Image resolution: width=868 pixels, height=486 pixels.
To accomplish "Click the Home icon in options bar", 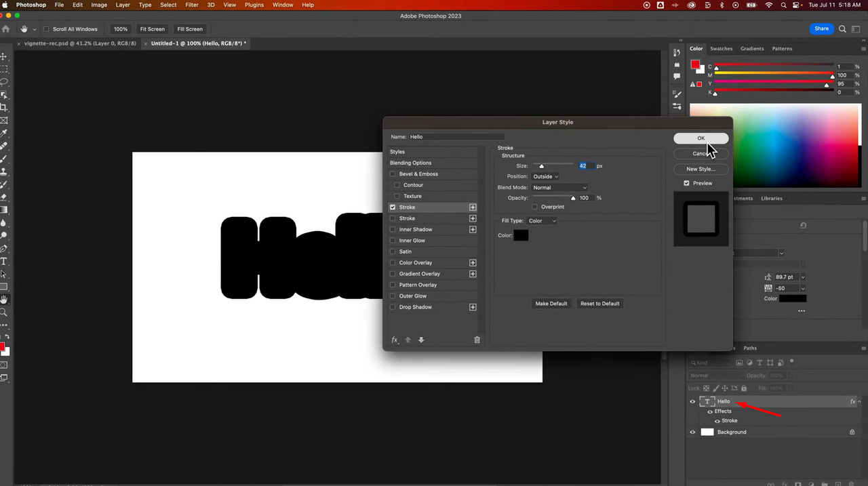I will (x=6, y=29).
